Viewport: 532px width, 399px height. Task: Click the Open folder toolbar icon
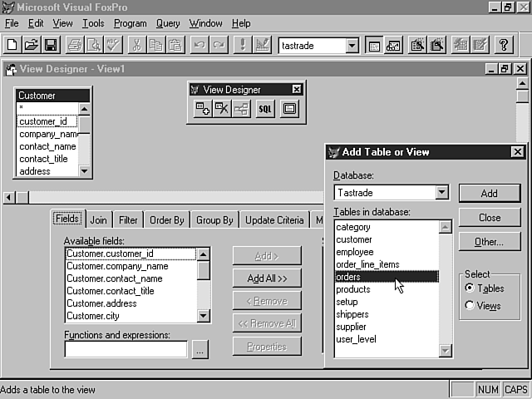coord(31,45)
